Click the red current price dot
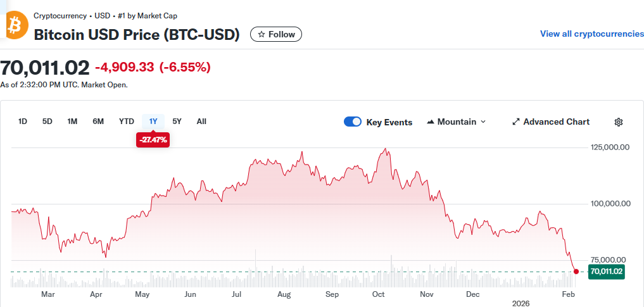 point(576,272)
